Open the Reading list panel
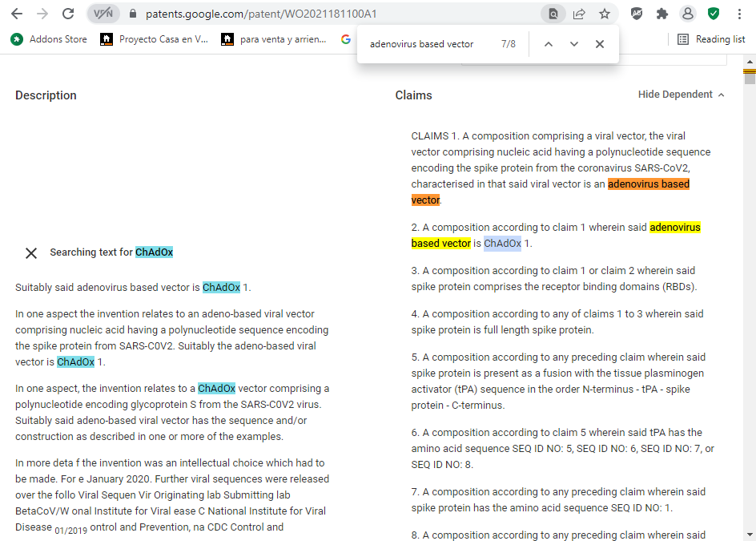Image resolution: width=756 pixels, height=541 pixels. [x=711, y=39]
